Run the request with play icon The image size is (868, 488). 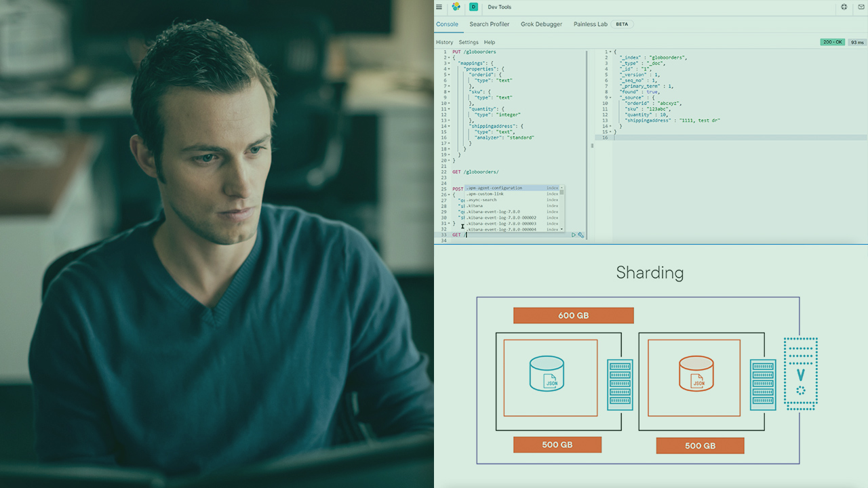(x=574, y=235)
